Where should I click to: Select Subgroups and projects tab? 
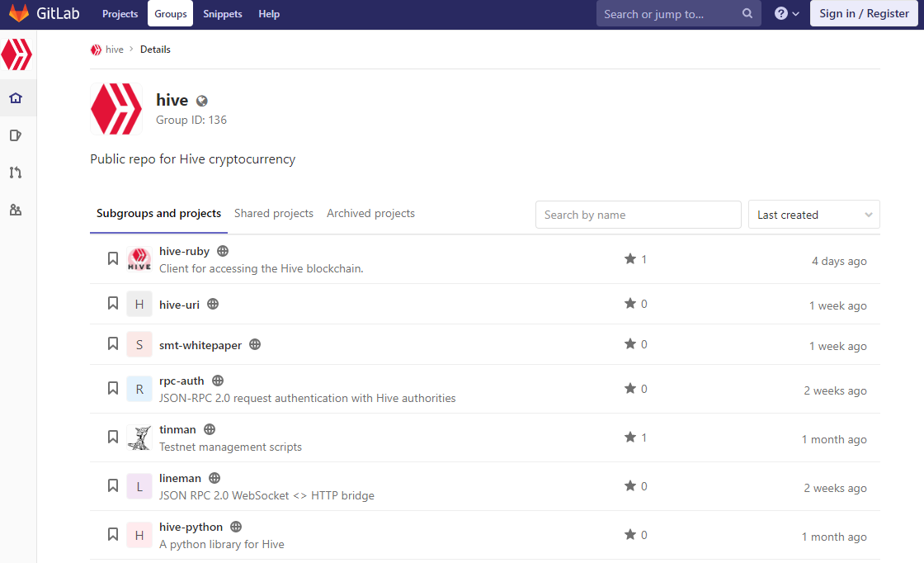(x=158, y=214)
